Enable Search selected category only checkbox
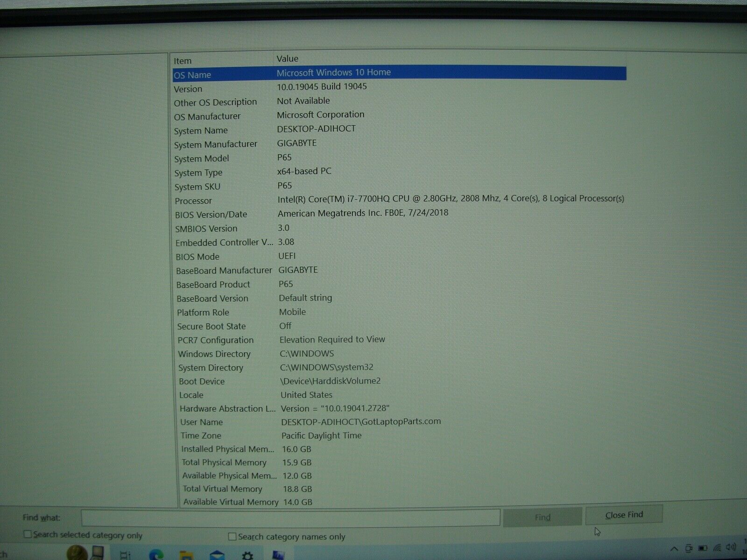 pyautogui.click(x=28, y=534)
